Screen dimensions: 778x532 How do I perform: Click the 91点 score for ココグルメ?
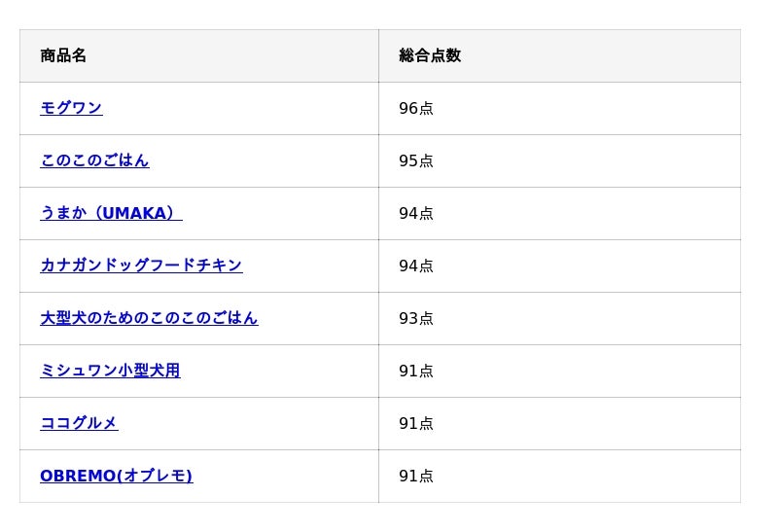pyautogui.click(x=416, y=423)
